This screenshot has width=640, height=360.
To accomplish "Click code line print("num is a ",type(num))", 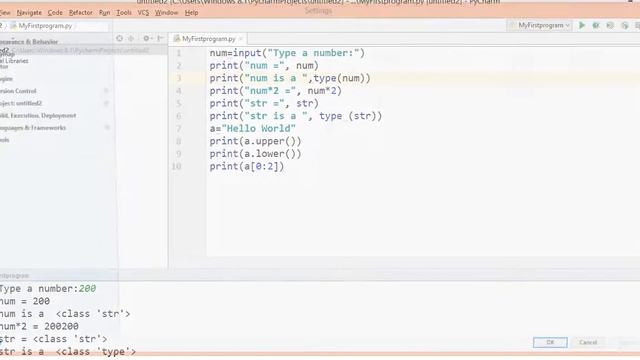I will pos(290,78).
